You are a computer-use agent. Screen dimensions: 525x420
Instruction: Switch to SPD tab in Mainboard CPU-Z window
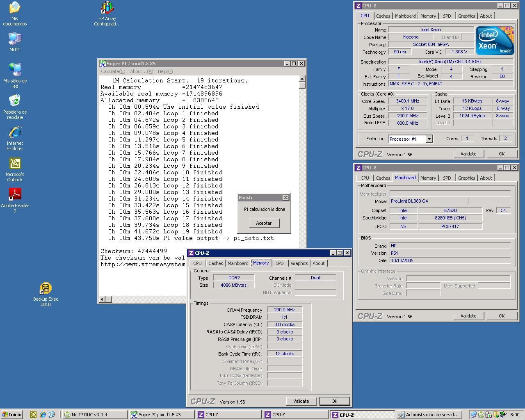pos(447,178)
